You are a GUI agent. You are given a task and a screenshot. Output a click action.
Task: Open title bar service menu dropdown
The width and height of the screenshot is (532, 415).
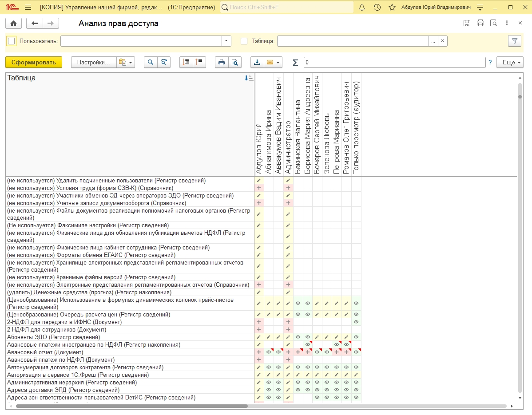point(480,7)
